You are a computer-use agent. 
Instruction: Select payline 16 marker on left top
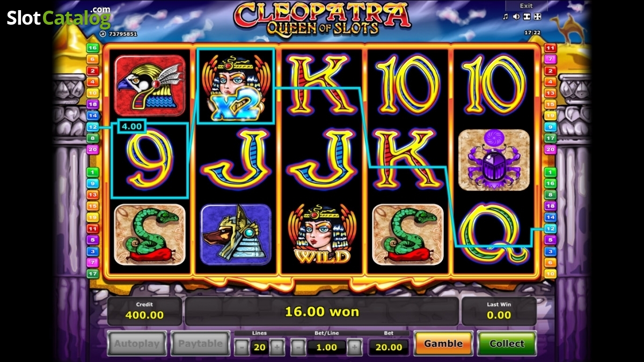93,48
